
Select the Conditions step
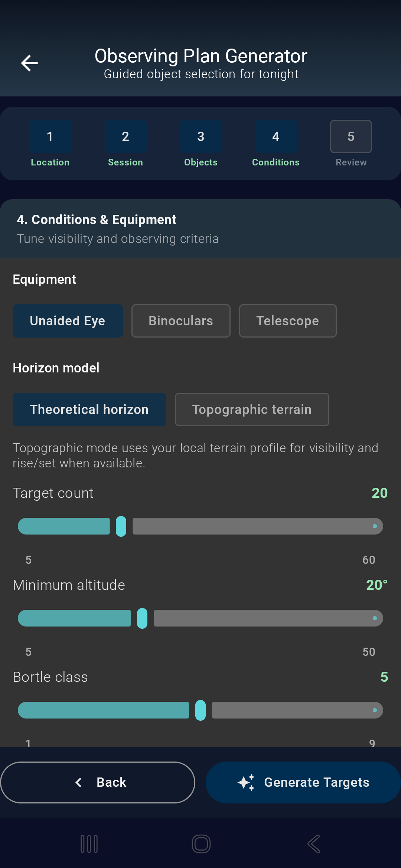point(276,137)
